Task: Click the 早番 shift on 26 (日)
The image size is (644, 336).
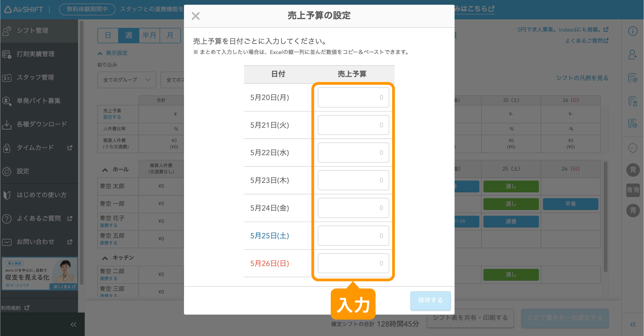Action: click(570, 204)
